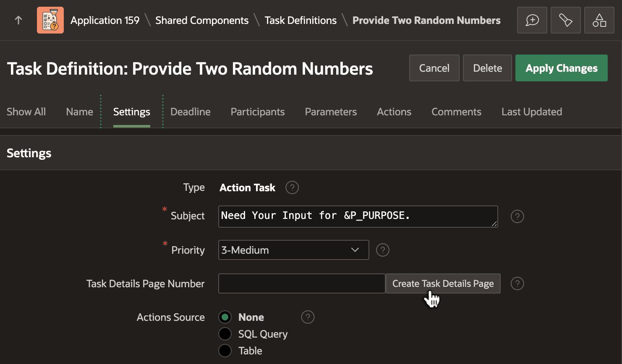Select the Settings tab
The image size is (622, 364).
click(x=132, y=112)
